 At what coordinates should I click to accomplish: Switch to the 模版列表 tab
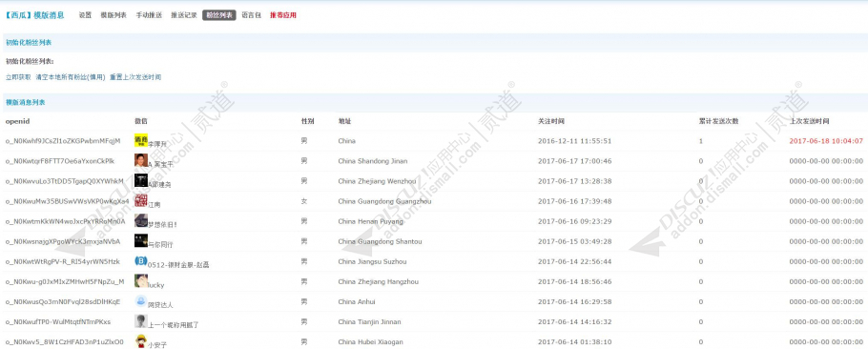click(x=114, y=15)
